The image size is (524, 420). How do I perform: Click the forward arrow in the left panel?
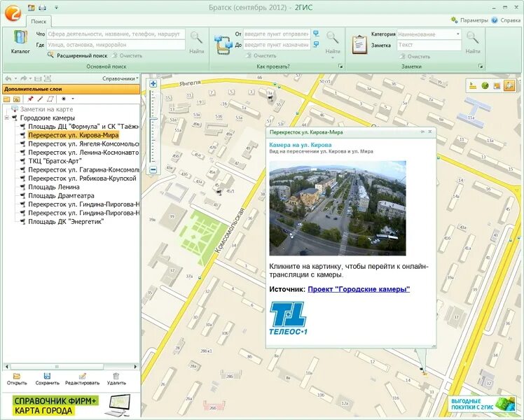[23, 79]
